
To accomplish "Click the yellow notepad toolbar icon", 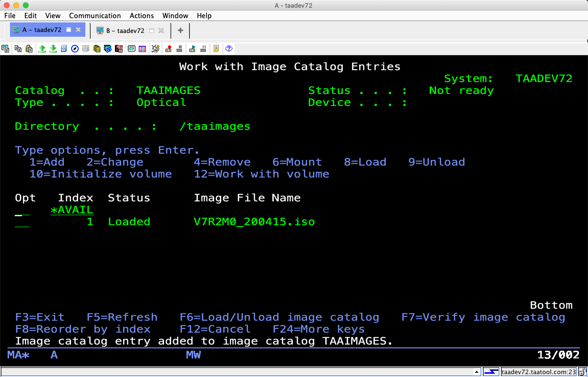I will [216, 48].
